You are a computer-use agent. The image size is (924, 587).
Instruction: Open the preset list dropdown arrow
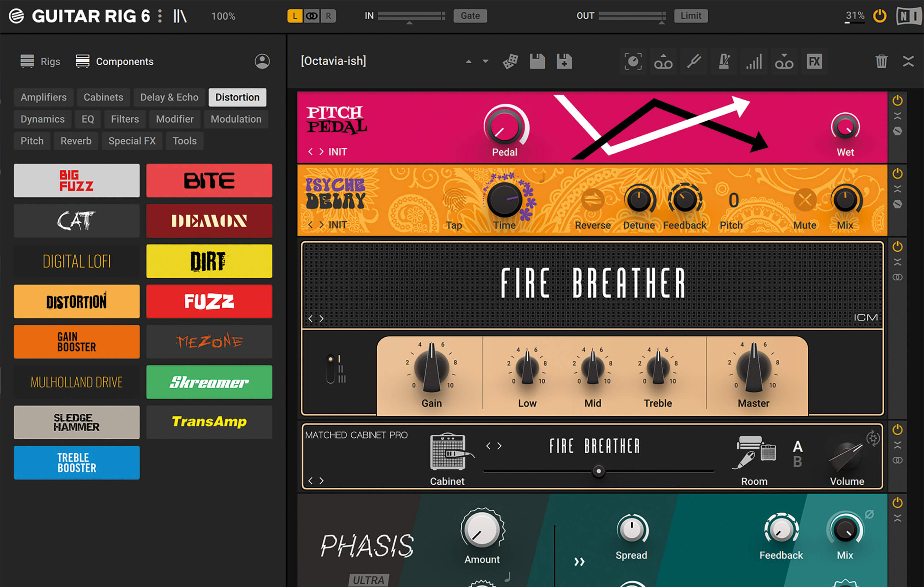(x=485, y=61)
